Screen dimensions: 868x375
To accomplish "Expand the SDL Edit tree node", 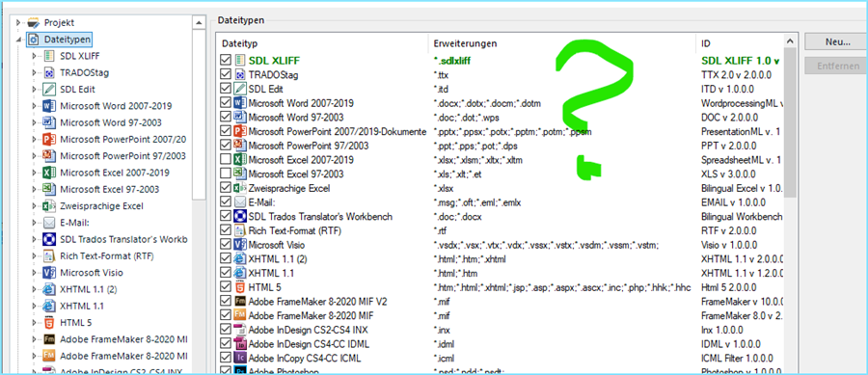I will pos(35,89).
